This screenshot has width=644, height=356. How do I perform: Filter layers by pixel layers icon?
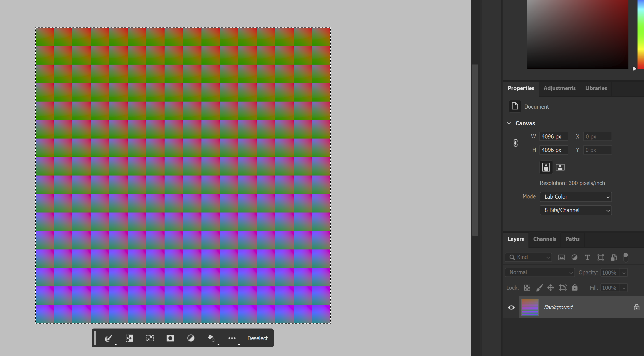[x=562, y=257]
